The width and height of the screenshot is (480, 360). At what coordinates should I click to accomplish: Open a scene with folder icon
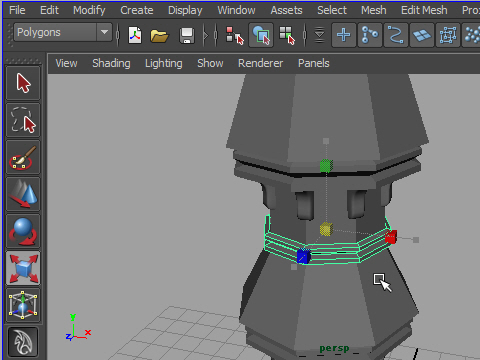pyautogui.click(x=159, y=35)
